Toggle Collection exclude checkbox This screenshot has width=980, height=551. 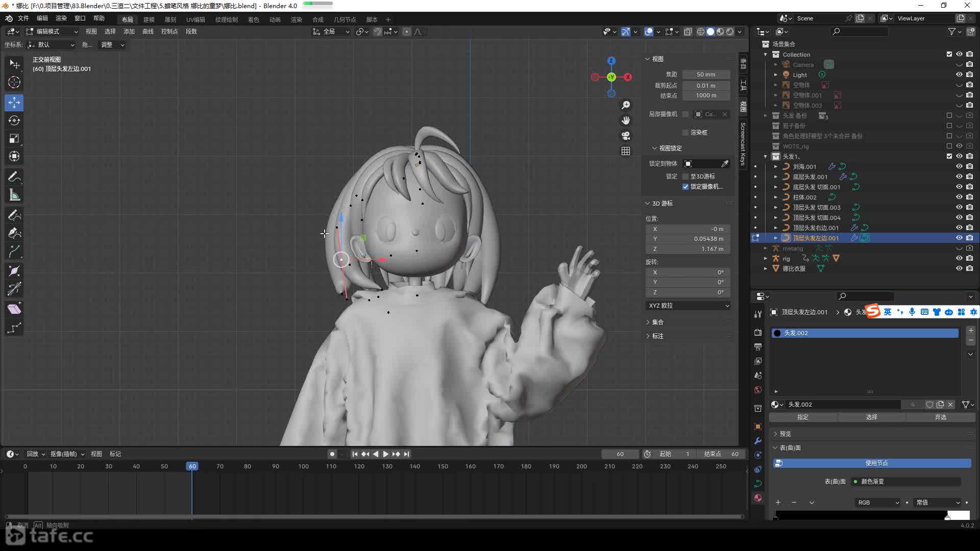point(949,54)
